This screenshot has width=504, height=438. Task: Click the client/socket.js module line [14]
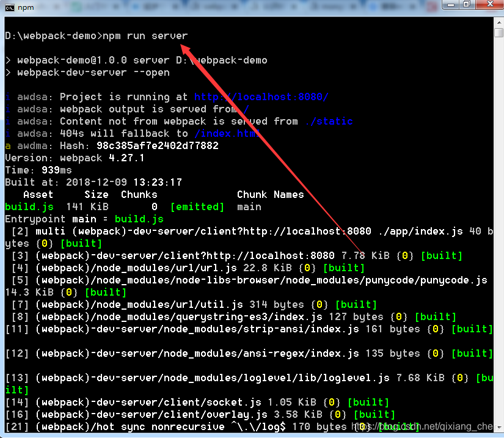(x=197, y=403)
